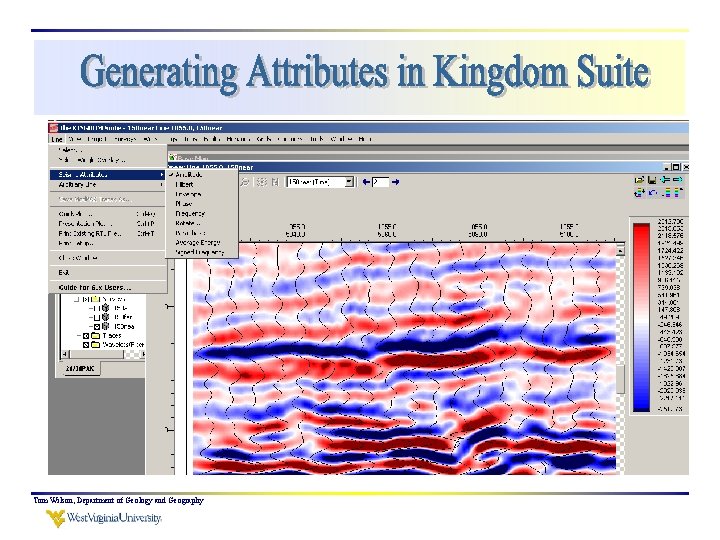Click the color bar value 1724.422

pos(670,251)
